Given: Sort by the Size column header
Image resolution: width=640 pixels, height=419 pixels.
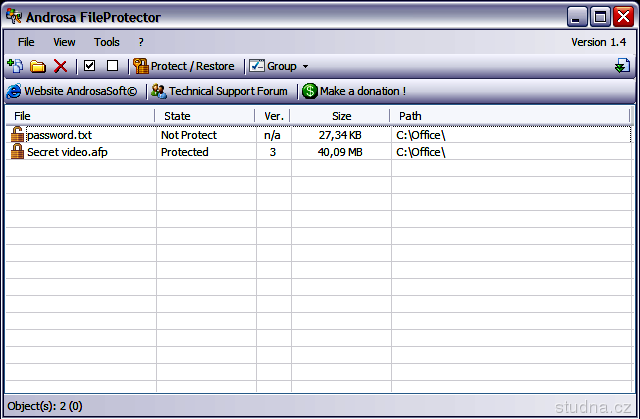Looking at the screenshot, I should 341,116.
